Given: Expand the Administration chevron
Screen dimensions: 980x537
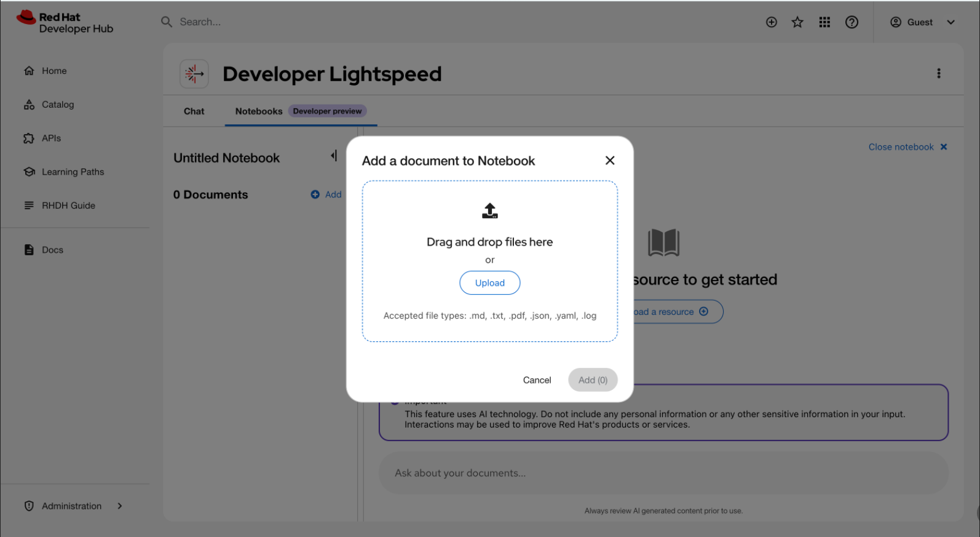Looking at the screenshot, I should [x=120, y=506].
